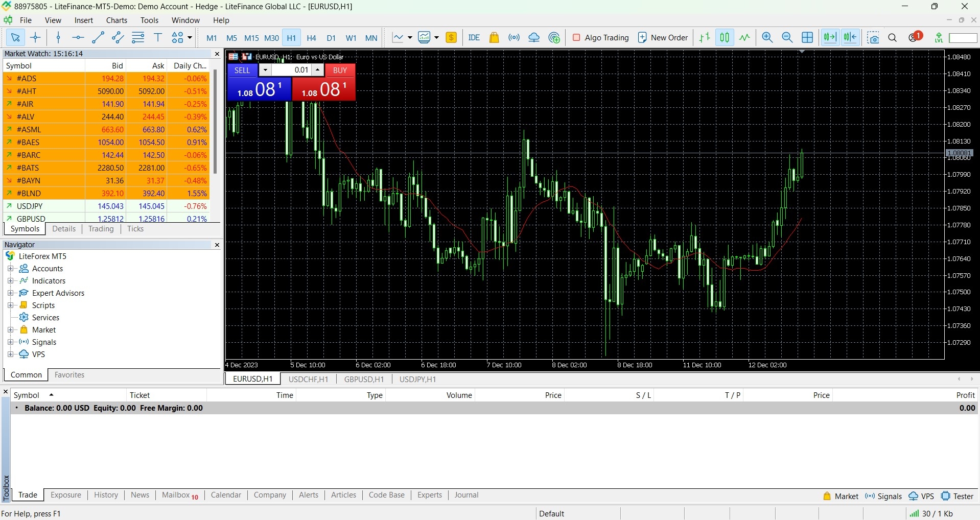Expand the Indicators tree node
This screenshot has width=980, height=520.
click(10, 281)
